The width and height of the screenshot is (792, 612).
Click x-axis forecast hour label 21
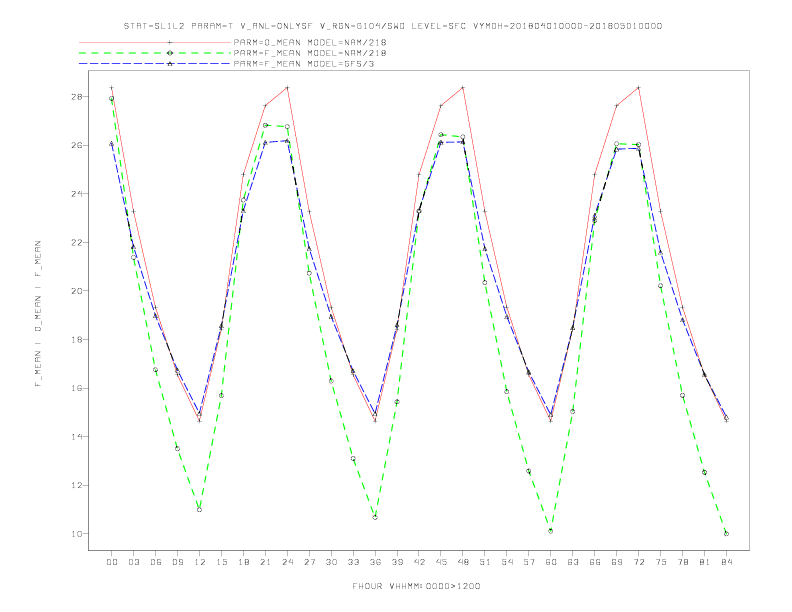tap(265, 562)
